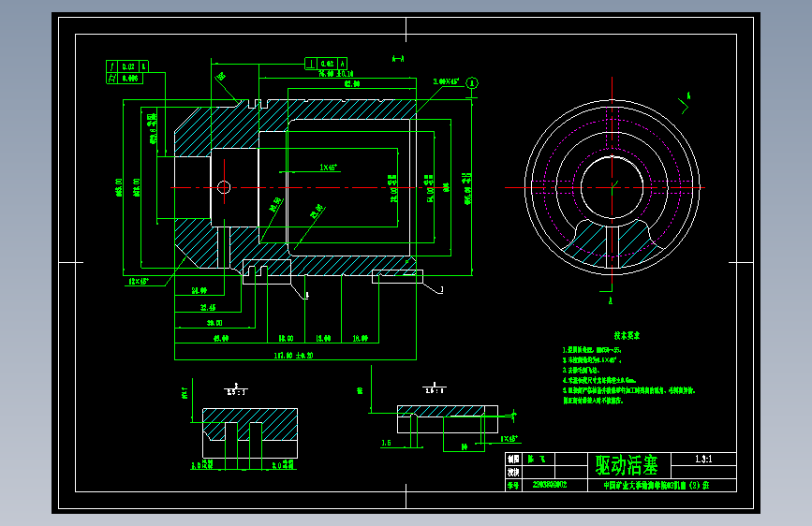Viewport: 812px width, 526px height.
Task: Click the 2.5:1 scale label of left detail view
Action: 236,392
